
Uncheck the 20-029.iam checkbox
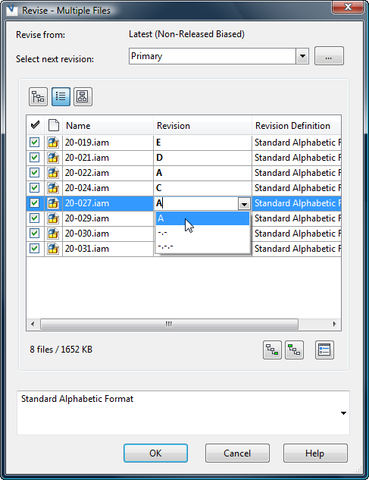[x=34, y=218]
